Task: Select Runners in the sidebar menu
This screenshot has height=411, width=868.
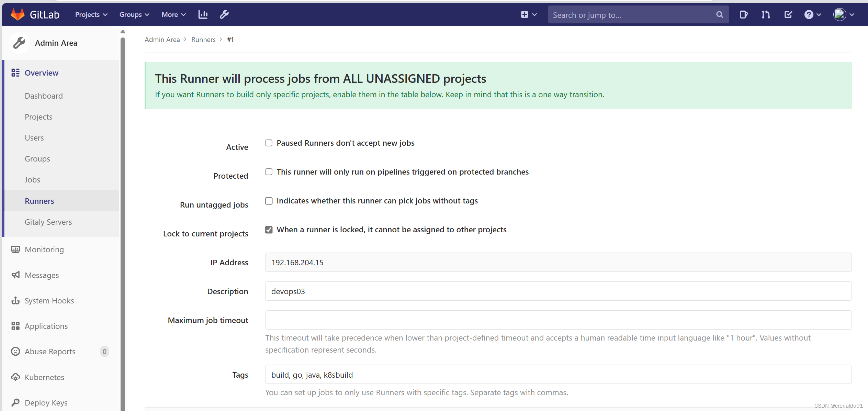Action: (39, 201)
